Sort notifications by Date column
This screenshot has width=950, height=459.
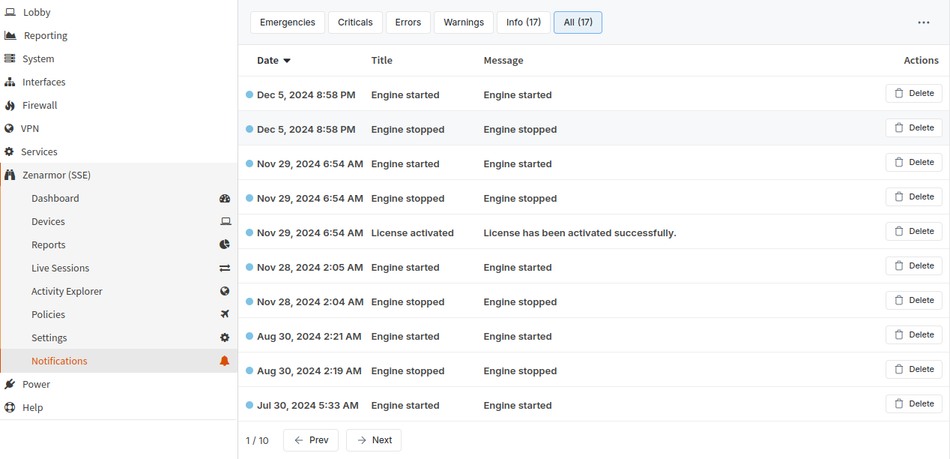273,60
